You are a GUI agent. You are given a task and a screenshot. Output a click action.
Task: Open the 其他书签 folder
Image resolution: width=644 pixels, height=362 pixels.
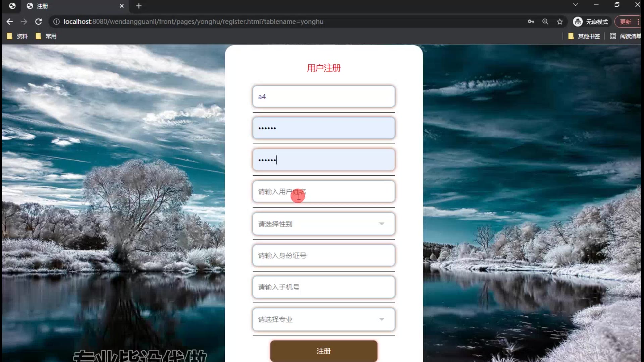[584, 36]
